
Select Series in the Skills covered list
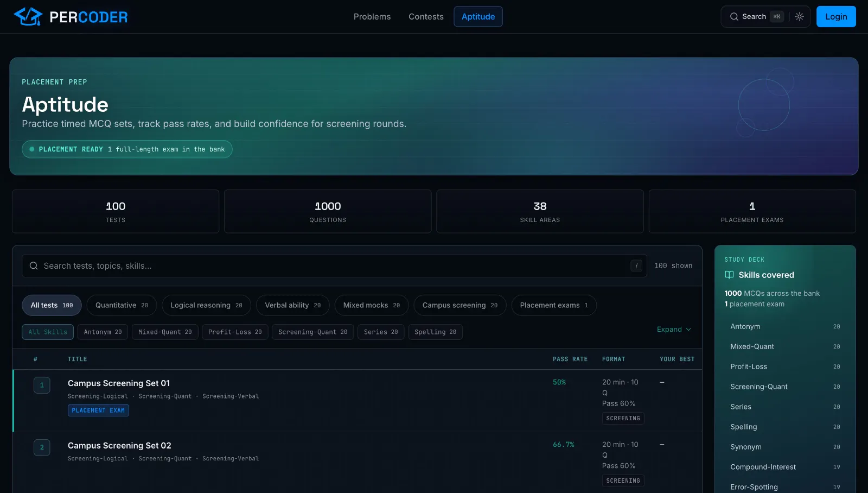point(785,407)
